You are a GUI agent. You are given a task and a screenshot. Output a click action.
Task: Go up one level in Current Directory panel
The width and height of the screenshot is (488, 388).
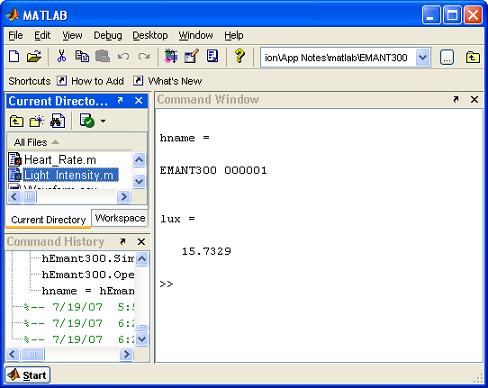click(x=16, y=121)
